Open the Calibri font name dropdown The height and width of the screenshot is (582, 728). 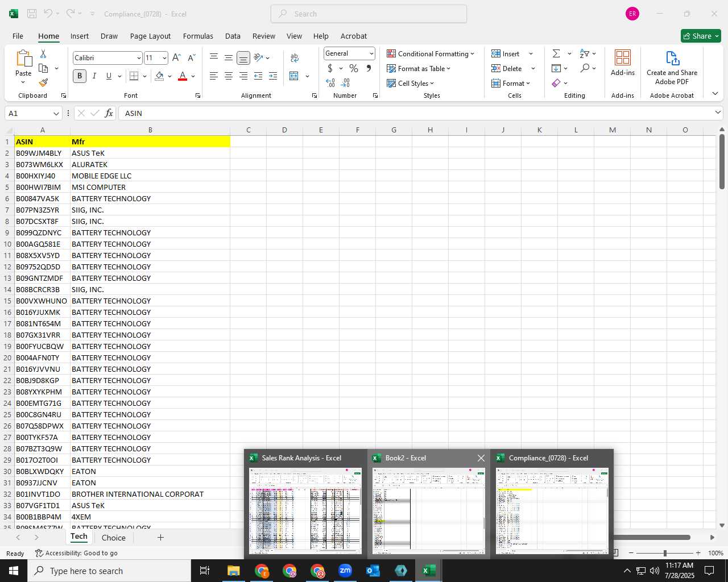coord(138,58)
